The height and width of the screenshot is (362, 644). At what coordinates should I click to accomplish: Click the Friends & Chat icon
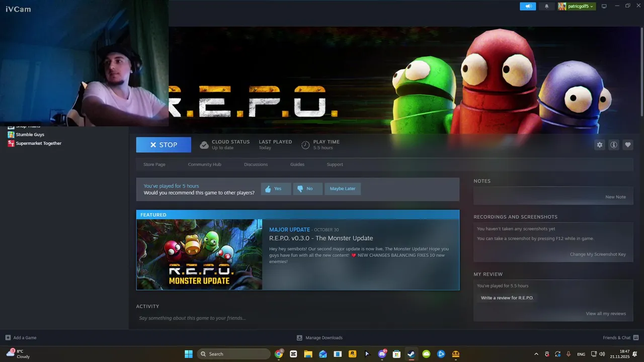click(636, 338)
